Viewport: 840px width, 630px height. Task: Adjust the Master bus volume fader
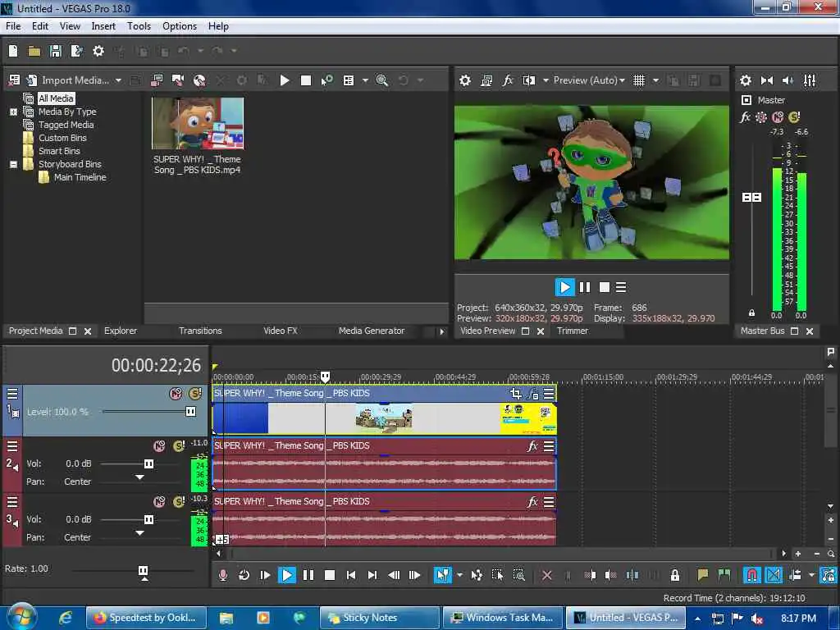click(x=751, y=198)
